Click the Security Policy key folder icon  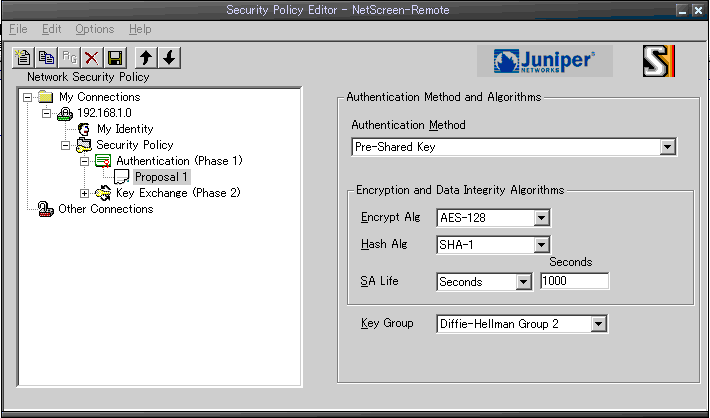point(84,145)
